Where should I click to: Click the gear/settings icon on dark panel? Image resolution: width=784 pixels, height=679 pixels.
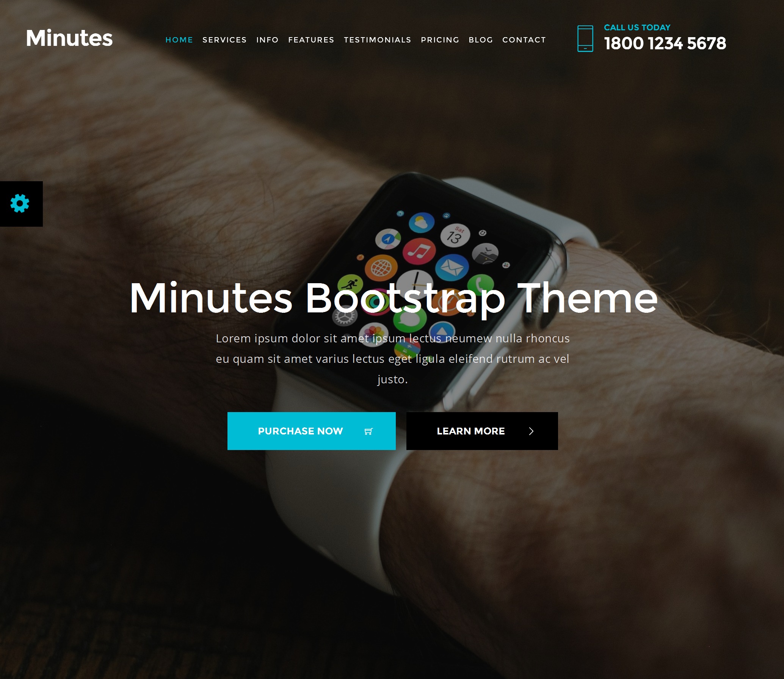point(19,203)
